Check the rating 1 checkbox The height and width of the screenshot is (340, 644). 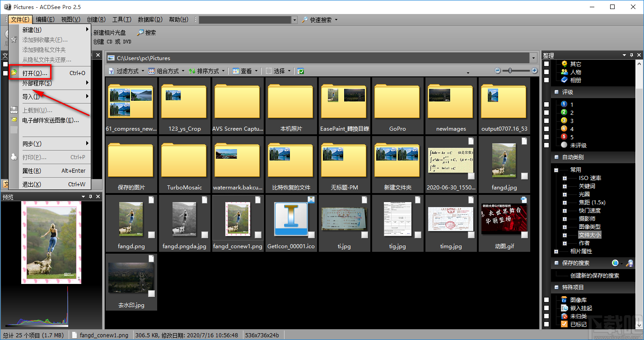click(546, 104)
